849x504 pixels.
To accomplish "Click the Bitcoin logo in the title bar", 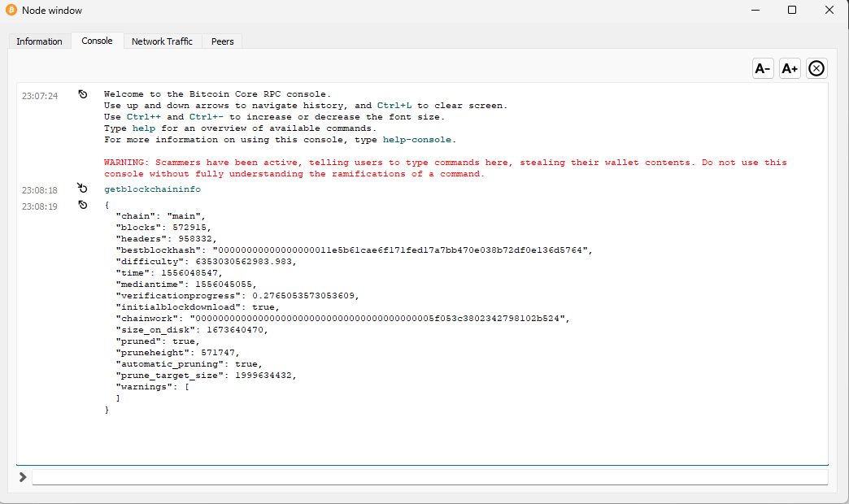I will coord(11,10).
